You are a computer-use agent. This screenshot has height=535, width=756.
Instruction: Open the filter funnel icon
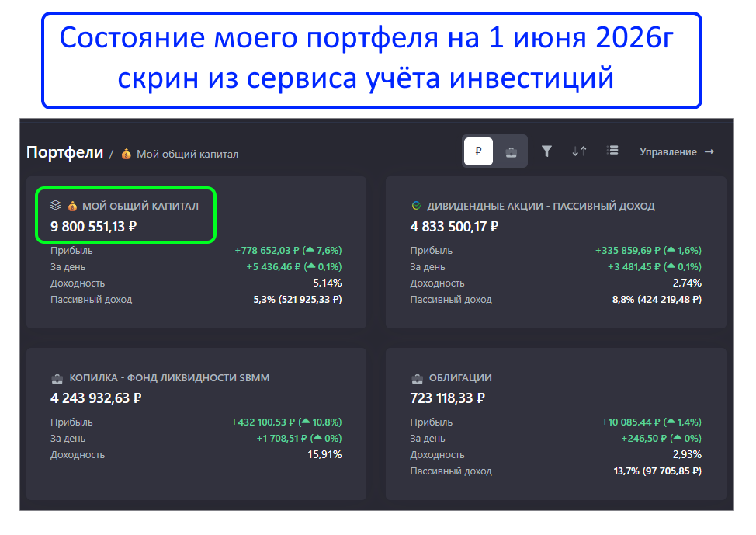[546, 151]
